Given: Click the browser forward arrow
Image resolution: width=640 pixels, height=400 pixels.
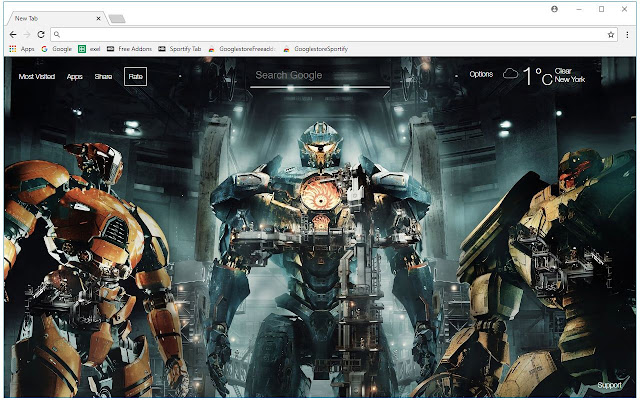Looking at the screenshot, I should [27, 35].
